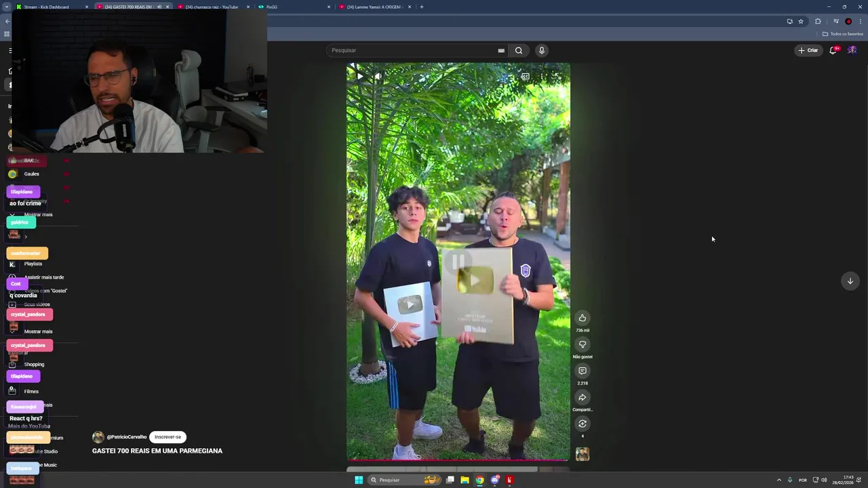Seek on the red Short progress bar
This screenshot has height=488, width=868.
click(x=458, y=460)
